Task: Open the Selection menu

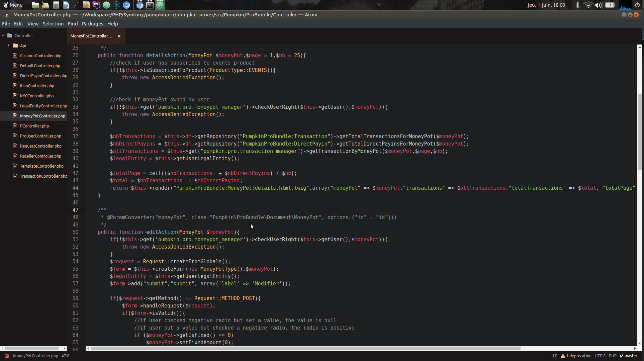Action: (x=53, y=24)
